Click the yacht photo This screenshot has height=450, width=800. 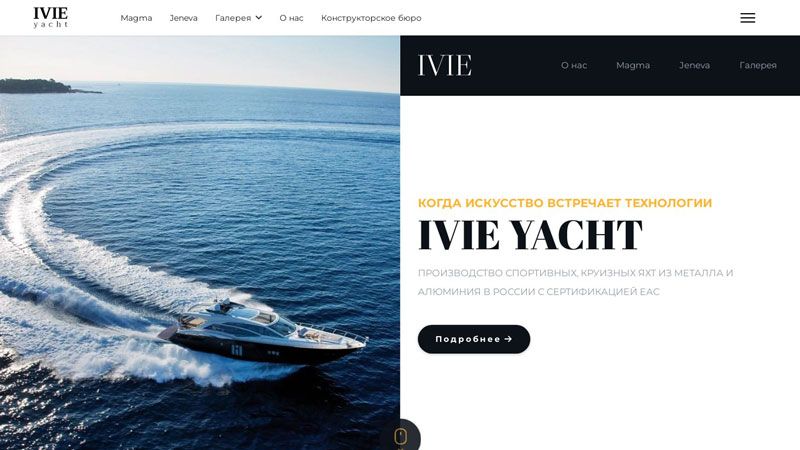[199, 243]
